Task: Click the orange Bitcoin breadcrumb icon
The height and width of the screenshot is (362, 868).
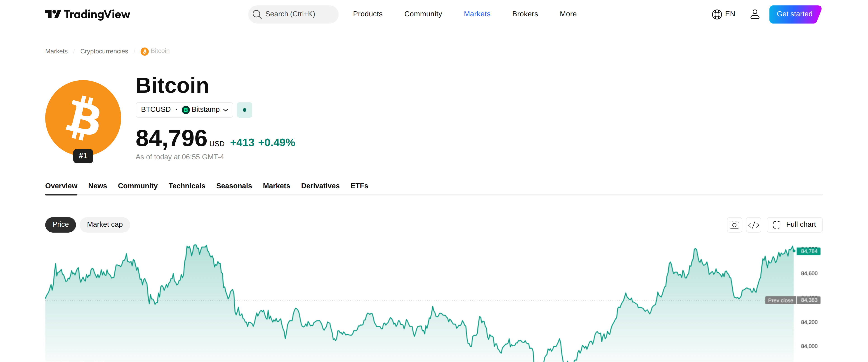Action: tap(145, 51)
